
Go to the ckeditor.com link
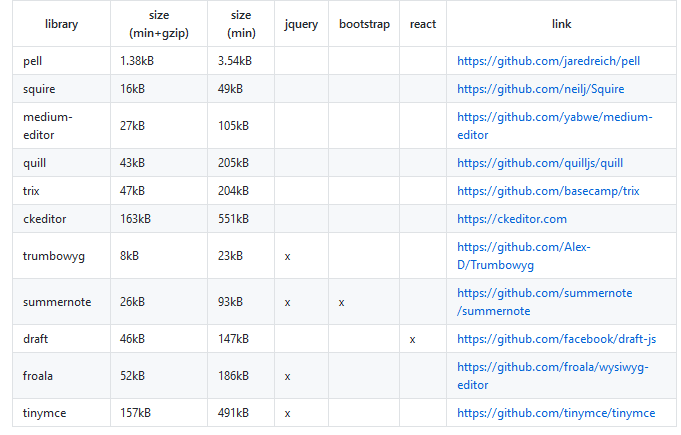[x=512, y=219]
